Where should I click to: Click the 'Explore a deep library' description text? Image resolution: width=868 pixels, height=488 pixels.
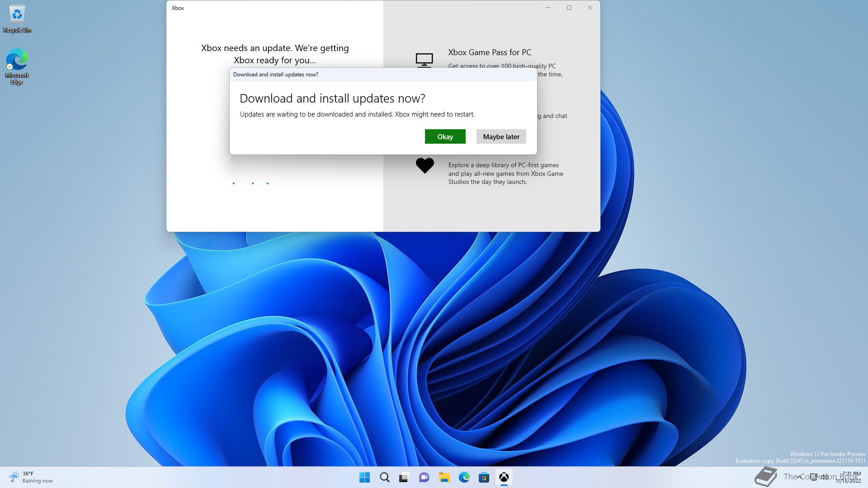tap(506, 174)
